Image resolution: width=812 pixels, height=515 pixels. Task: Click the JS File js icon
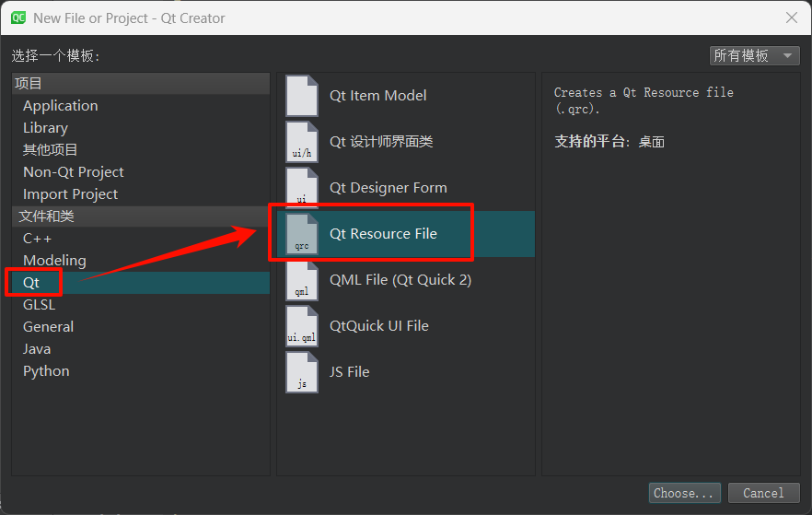pyautogui.click(x=302, y=372)
